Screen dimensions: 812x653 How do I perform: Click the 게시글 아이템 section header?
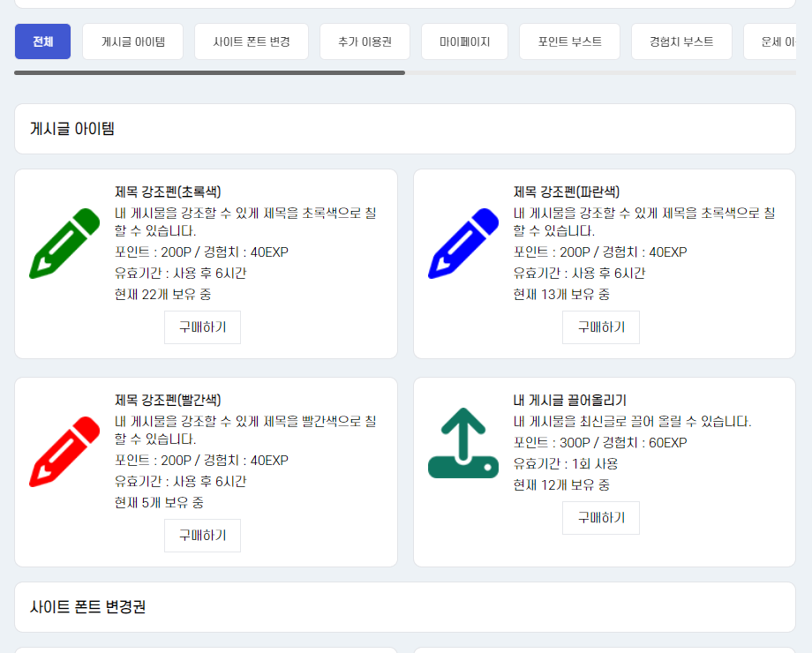[72, 129]
